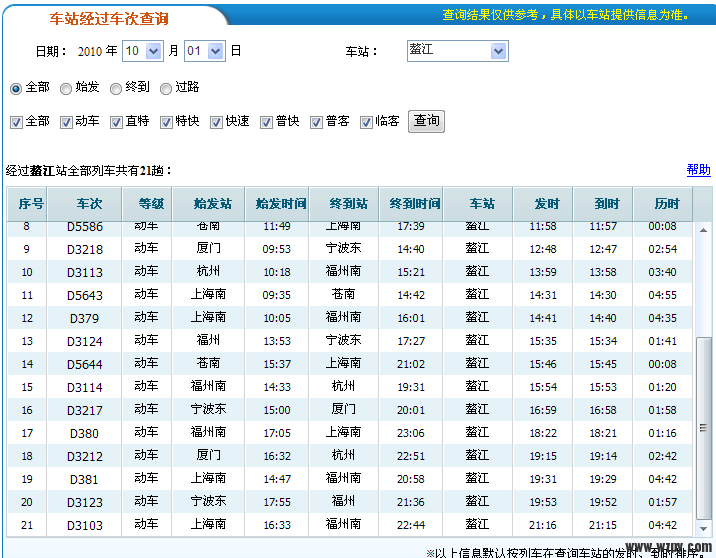Toggle the 普快 checkbox

[x=266, y=122]
